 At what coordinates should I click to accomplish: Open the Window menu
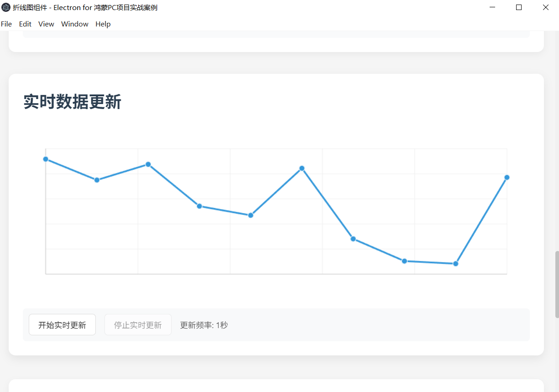pyautogui.click(x=75, y=24)
